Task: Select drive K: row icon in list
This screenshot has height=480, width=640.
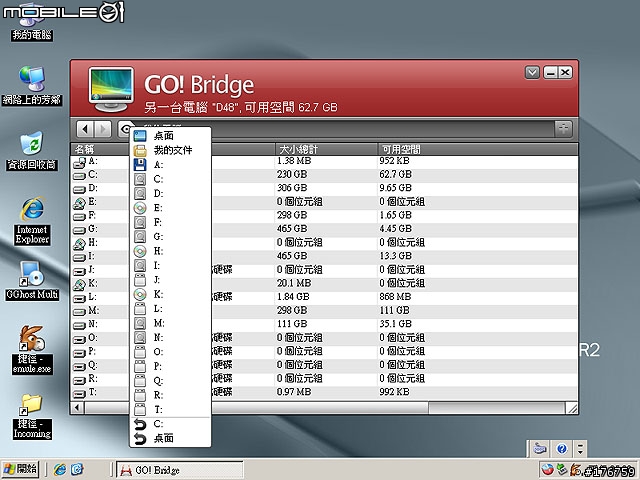Action: (79, 284)
